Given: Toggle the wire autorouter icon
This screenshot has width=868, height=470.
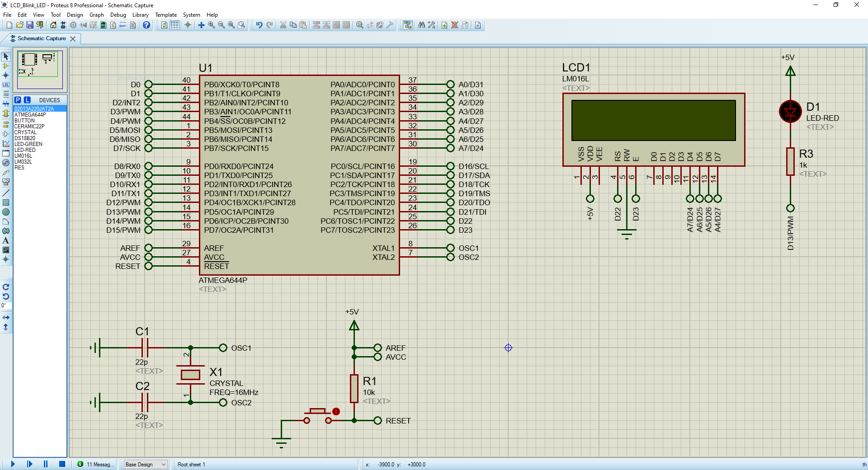Looking at the screenshot, I should [x=408, y=25].
